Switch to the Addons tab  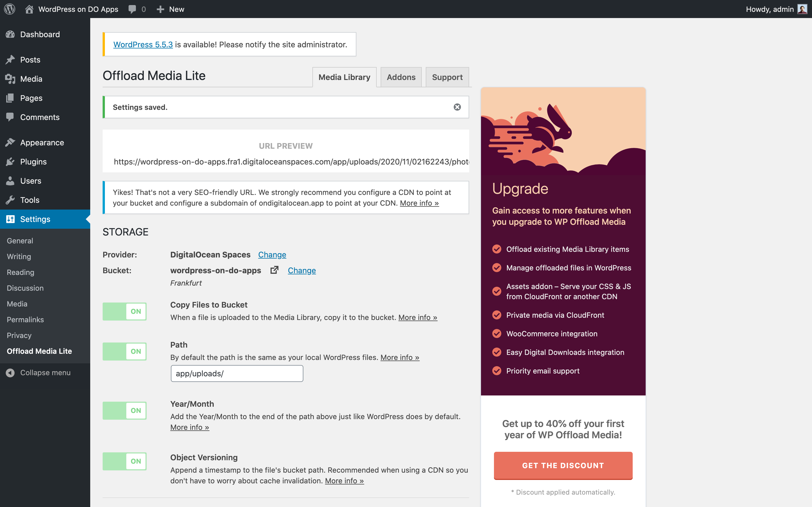(x=401, y=77)
